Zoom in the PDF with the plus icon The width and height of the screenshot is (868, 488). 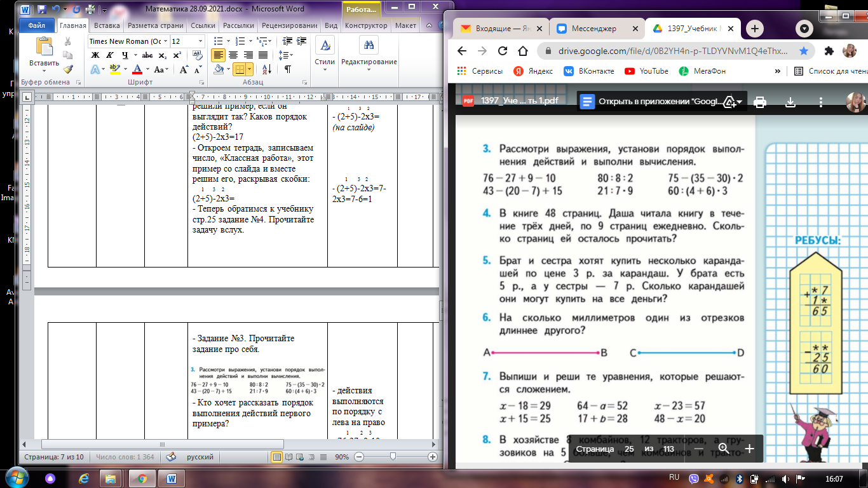point(749,449)
